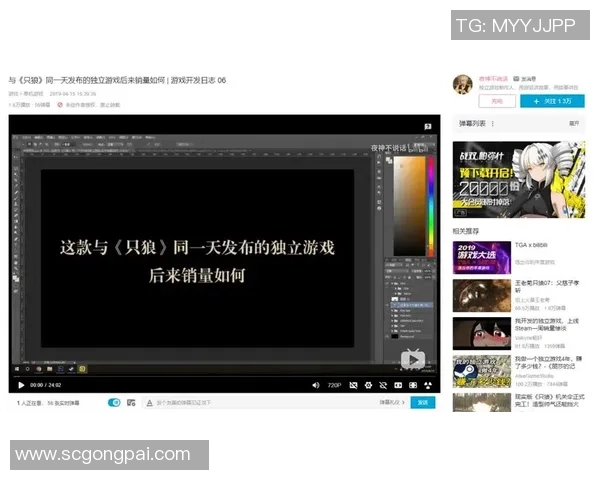Open the TGA x bilibili video title

click(x=531, y=245)
